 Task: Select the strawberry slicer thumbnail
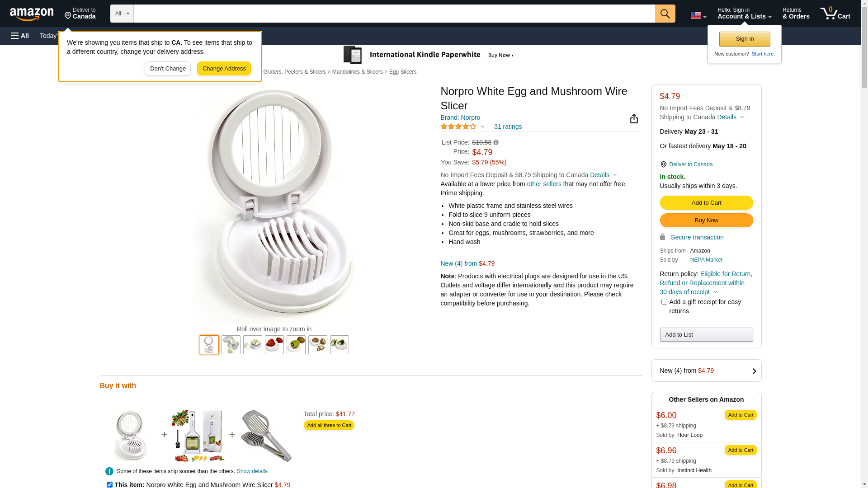274,345
